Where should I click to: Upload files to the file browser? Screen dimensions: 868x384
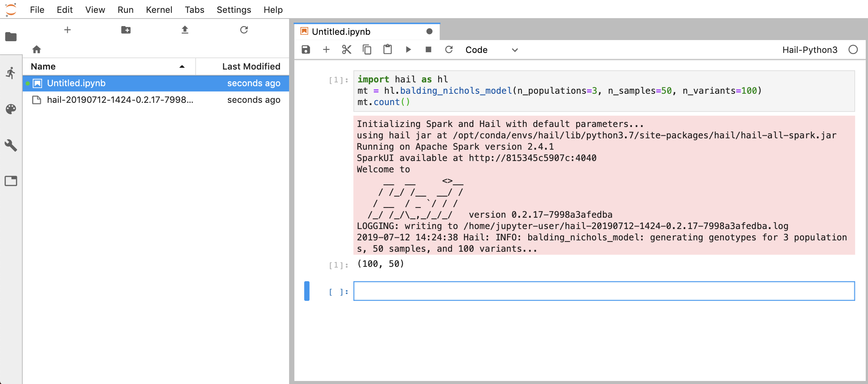click(185, 30)
